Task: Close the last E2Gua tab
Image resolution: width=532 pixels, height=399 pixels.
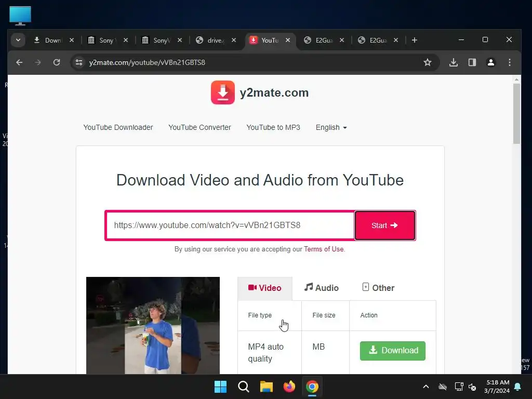Action: coord(395,40)
